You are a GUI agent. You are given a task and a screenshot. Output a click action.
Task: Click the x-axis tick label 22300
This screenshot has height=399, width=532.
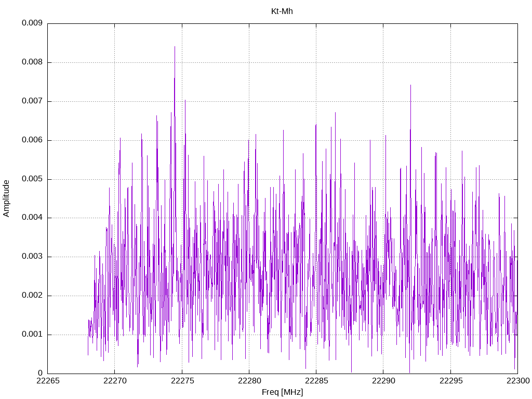[x=518, y=381]
